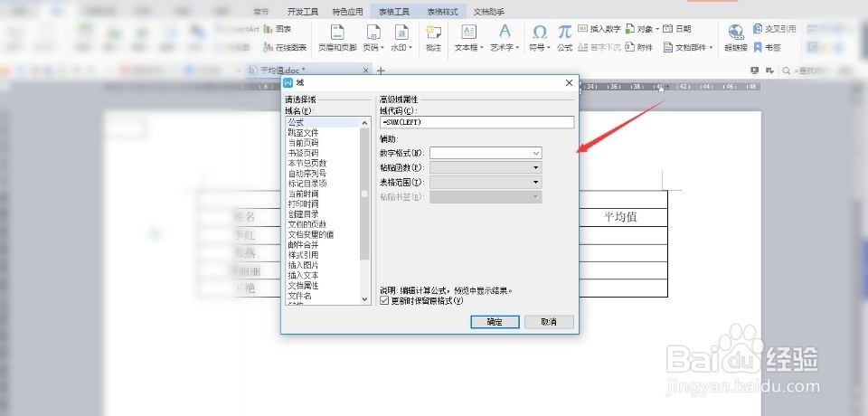
Task: Close the 平均值.doc document tab
Action: 365,71
